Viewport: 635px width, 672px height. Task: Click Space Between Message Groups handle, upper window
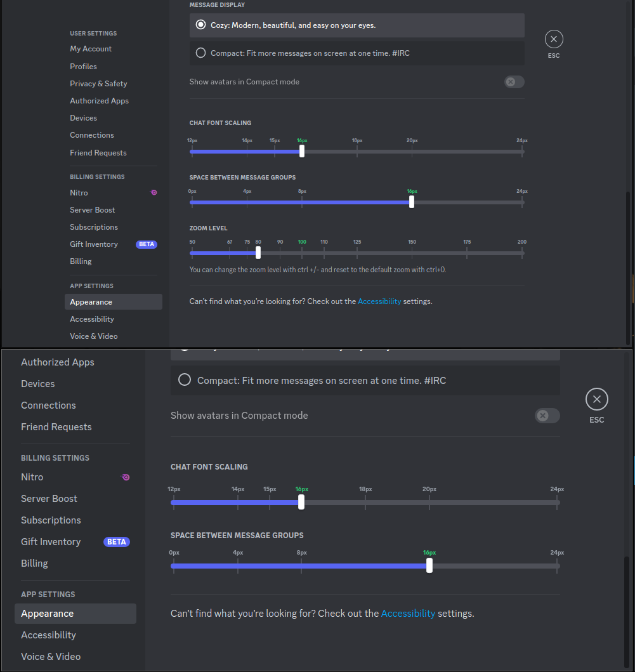click(x=411, y=201)
